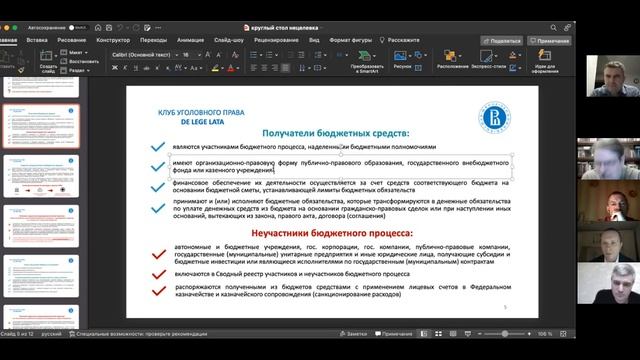
Task: Open font size 18 dropdown
Action: pyautogui.click(x=200, y=55)
